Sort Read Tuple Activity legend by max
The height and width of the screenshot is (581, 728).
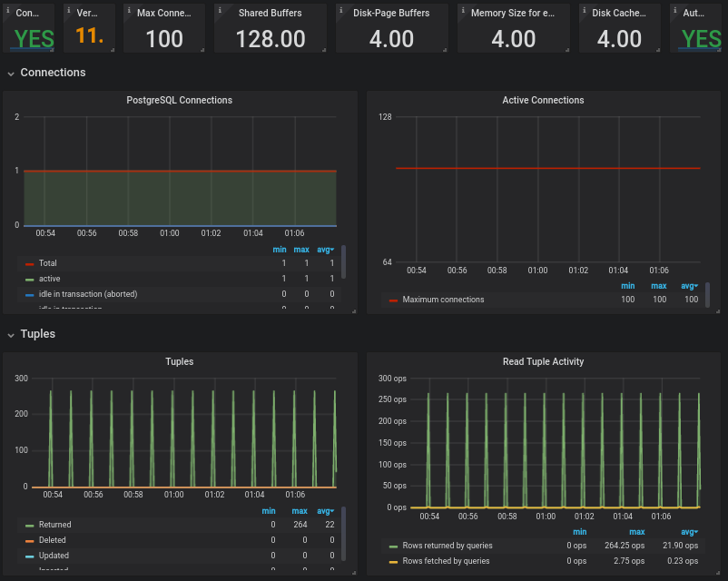click(x=636, y=532)
